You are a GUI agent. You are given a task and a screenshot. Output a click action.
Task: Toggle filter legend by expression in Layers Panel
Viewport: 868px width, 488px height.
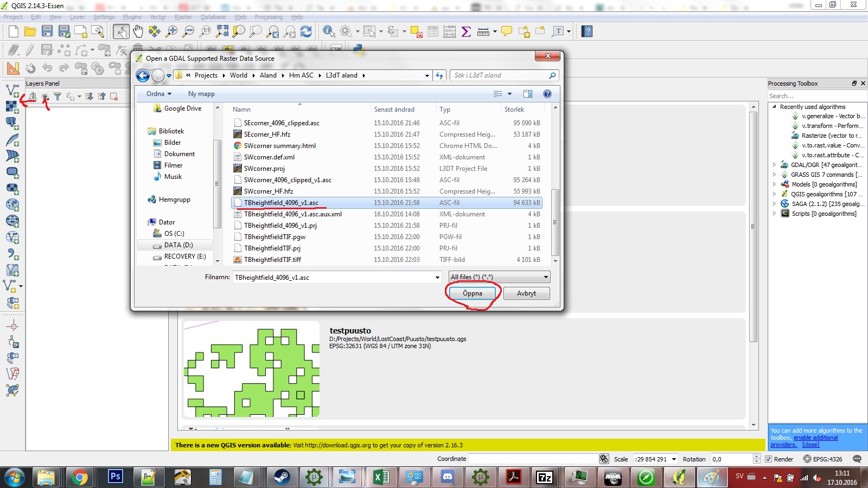[71, 96]
